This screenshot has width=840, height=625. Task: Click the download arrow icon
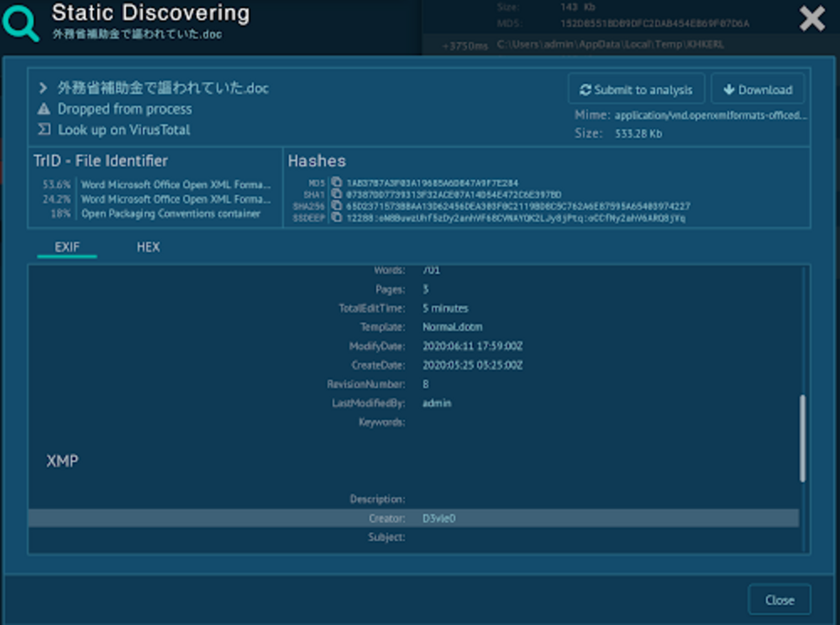click(x=728, y=90)
